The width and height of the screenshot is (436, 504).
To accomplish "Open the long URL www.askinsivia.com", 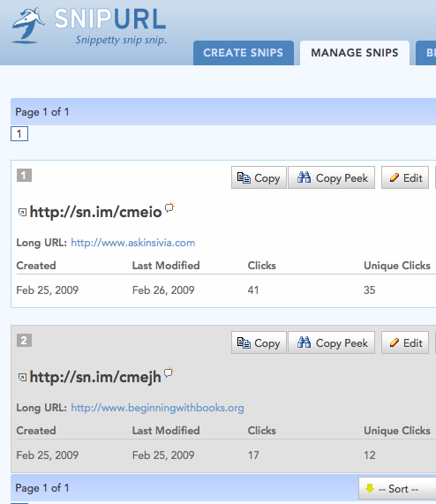I will point(133,243).
